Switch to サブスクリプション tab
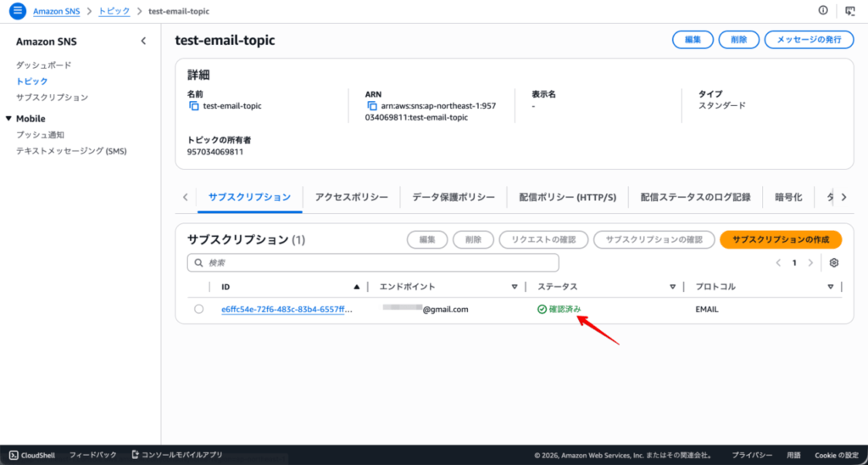Screen dimensions: 868x465 (250, 198)
